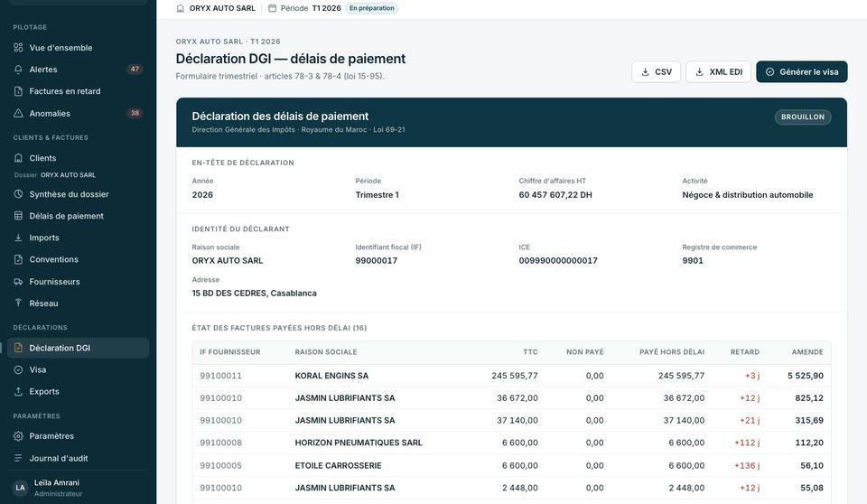Open the Fournisseurs page

(x=78, y=282)
